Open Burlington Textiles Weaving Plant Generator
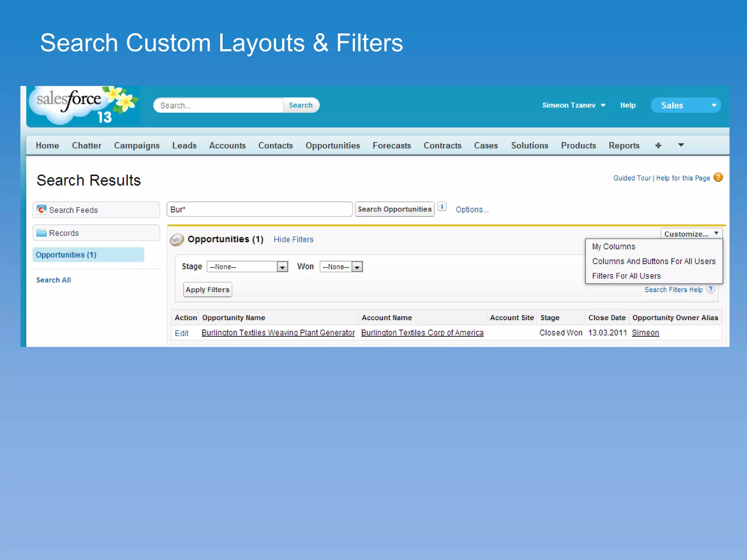747x560 pixels. [x=278, y=333]
